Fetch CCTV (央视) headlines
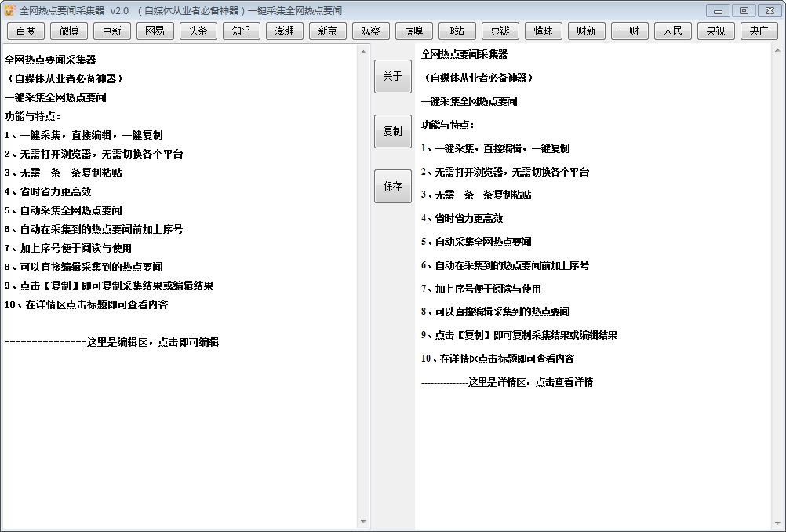 pyautogui.click(x=715, y=31)
